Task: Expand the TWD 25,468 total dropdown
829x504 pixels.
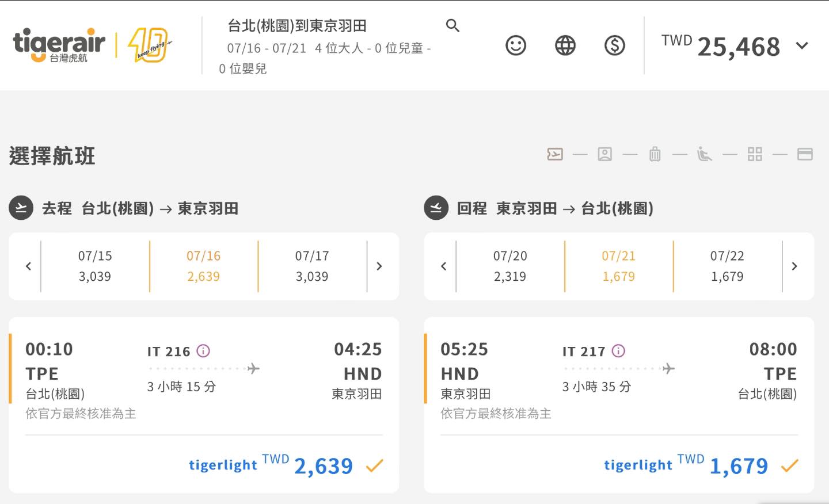Action: (802, 45)
